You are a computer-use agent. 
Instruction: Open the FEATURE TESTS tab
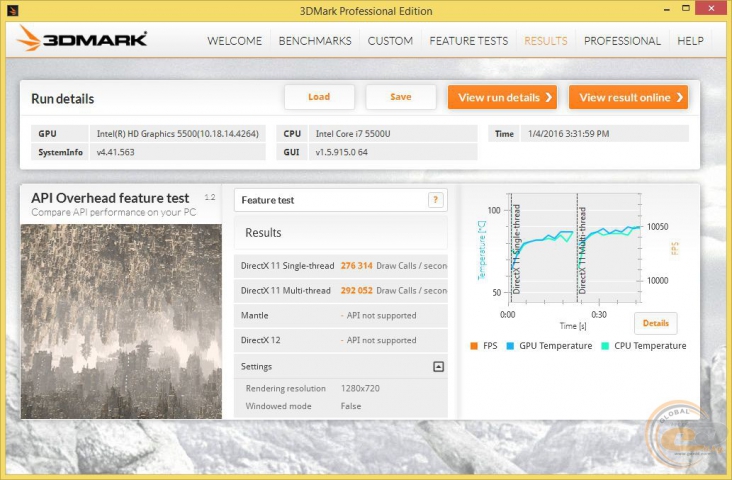(x=469, y=41)
